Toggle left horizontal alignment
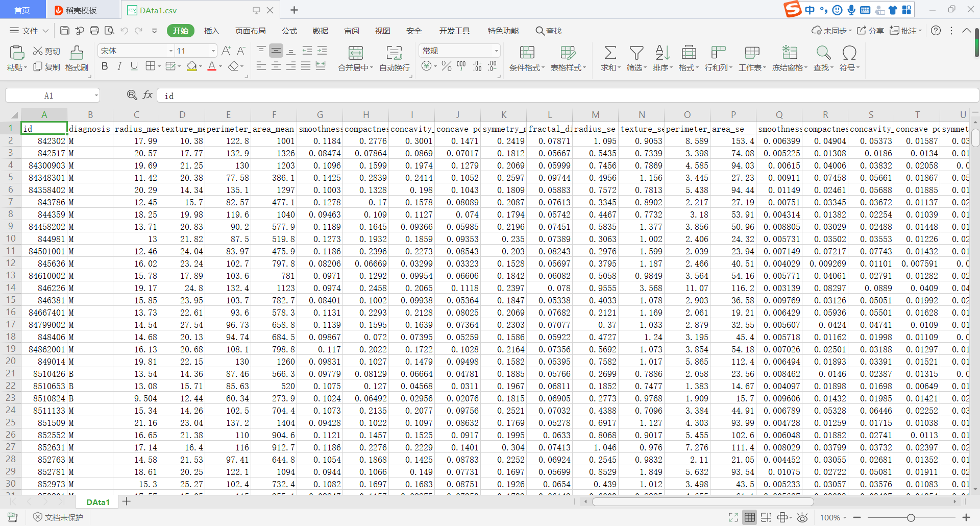980x526 pixels. tap(261, 66)
